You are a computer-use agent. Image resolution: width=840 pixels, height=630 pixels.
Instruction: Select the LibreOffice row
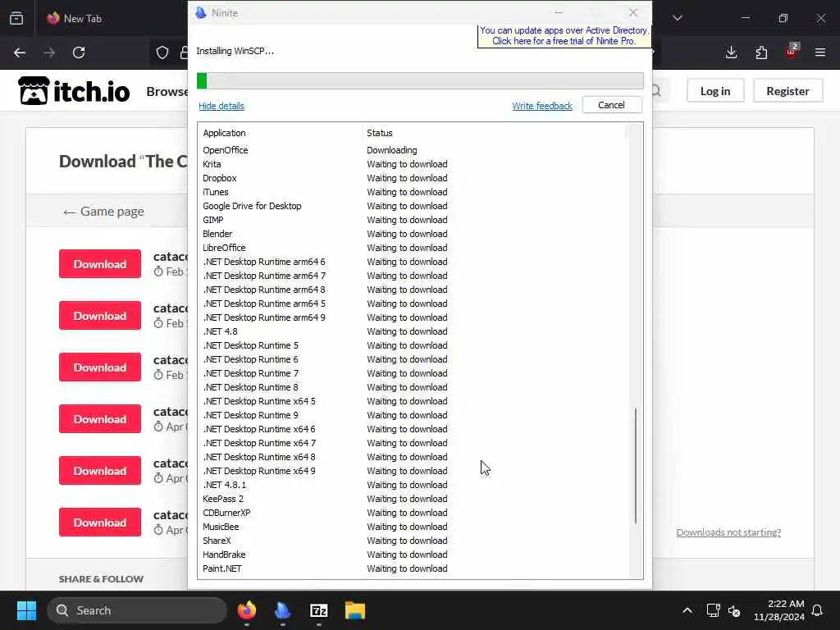coord(413,248)
